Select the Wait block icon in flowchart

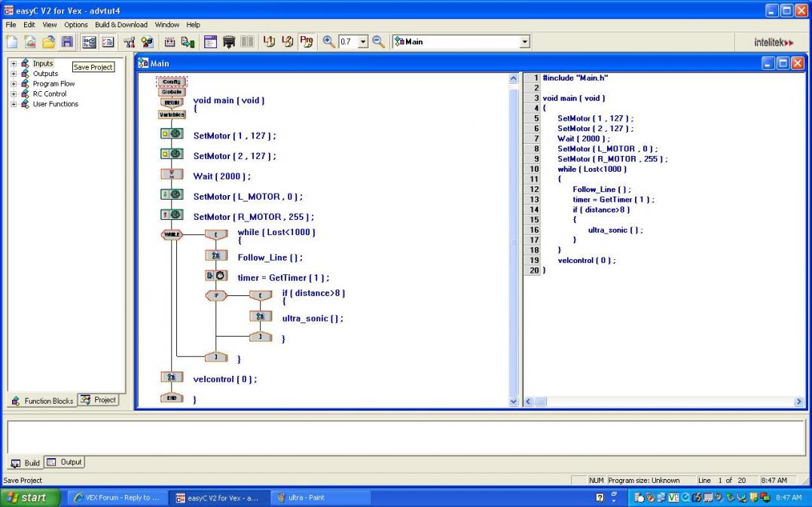[x=172, y=174]
